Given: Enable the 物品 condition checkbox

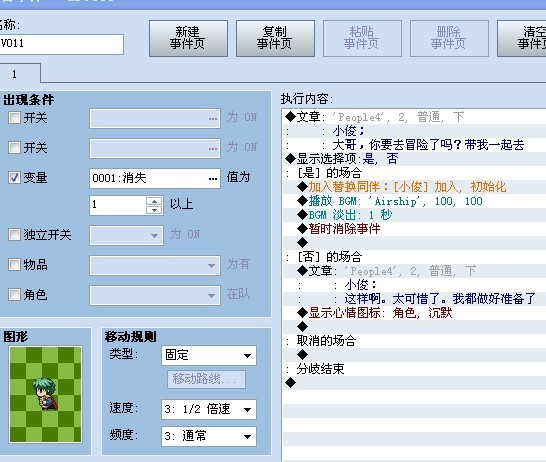Looking at the screenshot, I should [14, 264].
